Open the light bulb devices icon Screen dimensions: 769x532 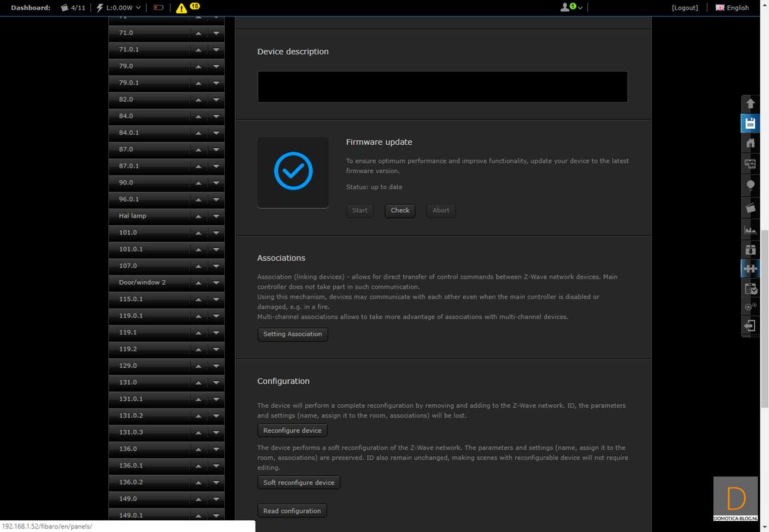tap(750, 185)
